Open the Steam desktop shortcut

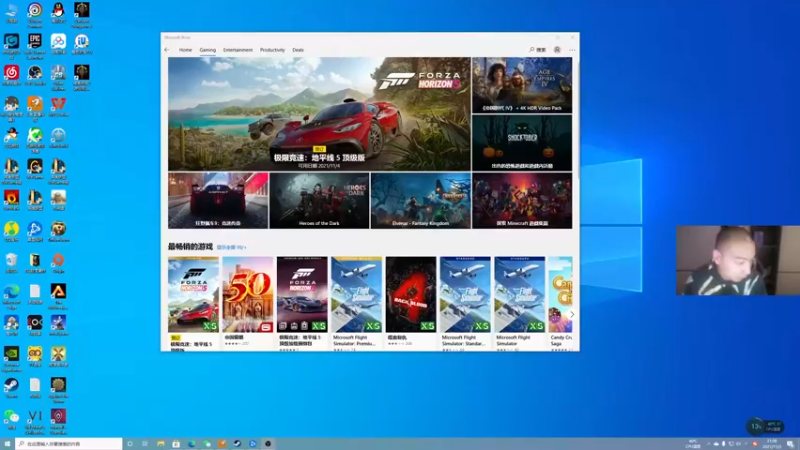[x=11, y=388]
